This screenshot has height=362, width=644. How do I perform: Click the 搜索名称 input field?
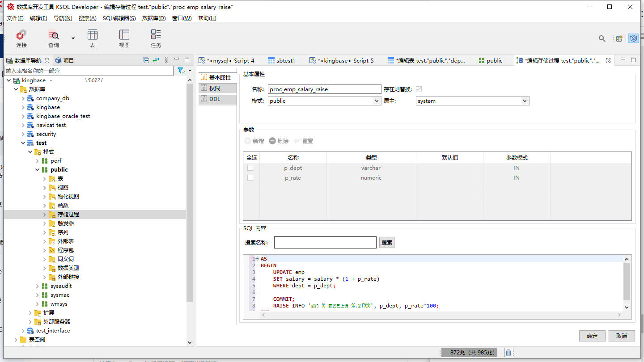[325, 243]
